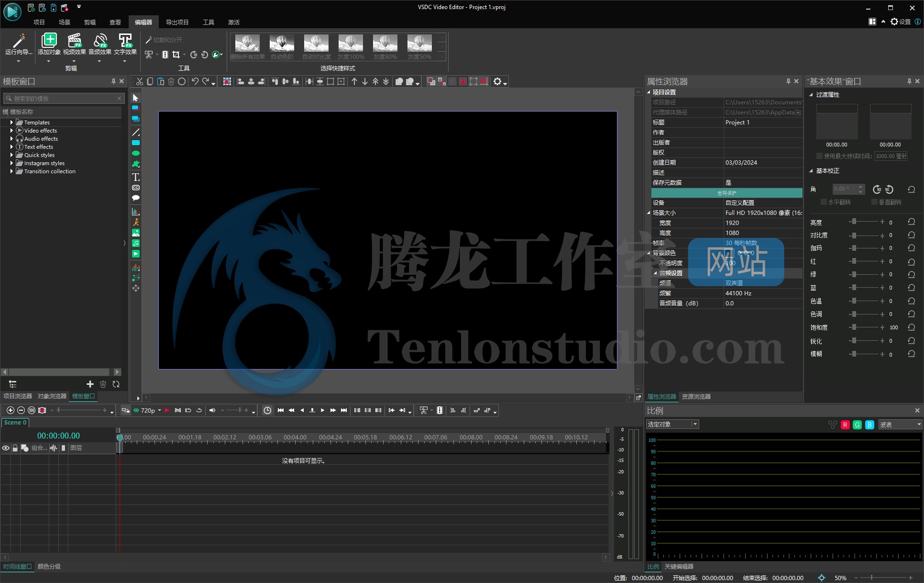Add a video object using the green play tool
The width and height of the screenshot is (924, 583).
(135, 254)
